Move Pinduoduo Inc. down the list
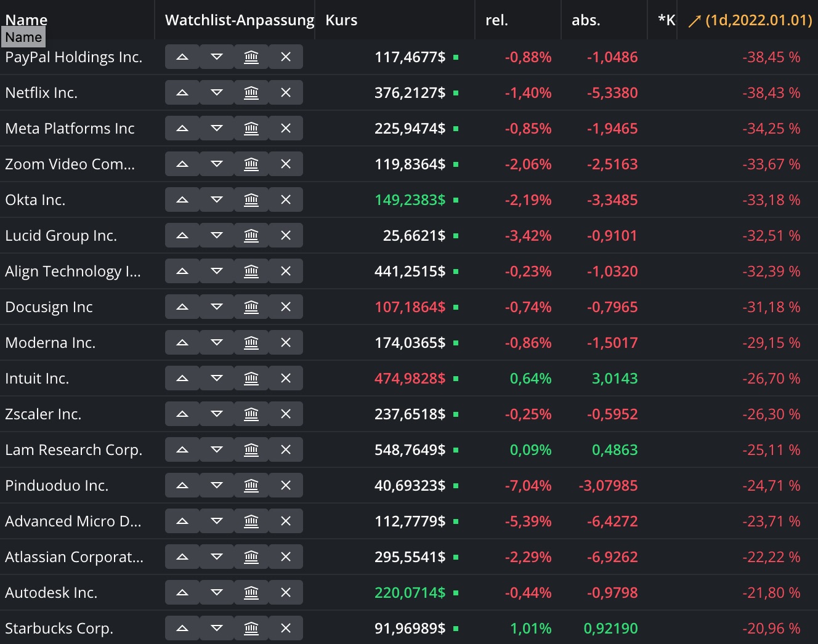 click(x=216, y=485)
